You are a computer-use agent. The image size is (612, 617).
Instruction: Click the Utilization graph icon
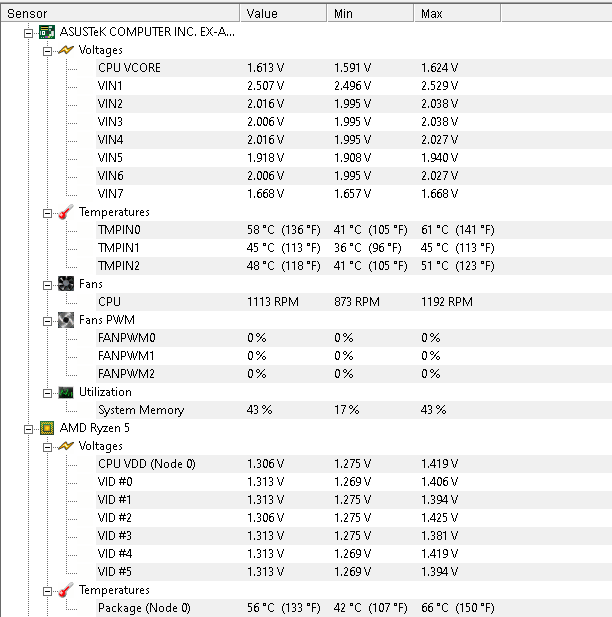click(66, 392)
